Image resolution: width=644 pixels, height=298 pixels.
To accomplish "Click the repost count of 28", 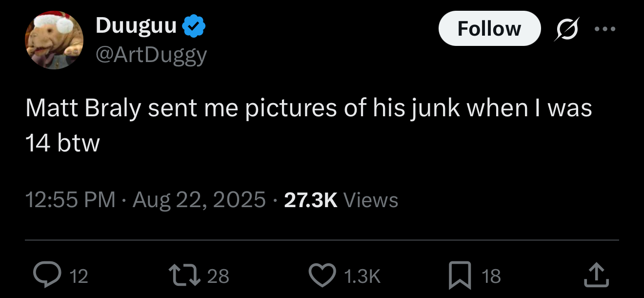I will point(218,277).
